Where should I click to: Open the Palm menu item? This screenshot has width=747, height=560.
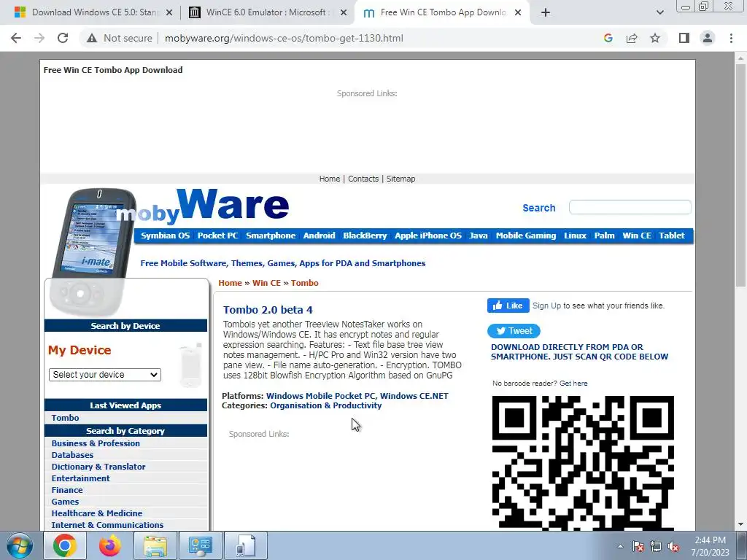pos(604,236)
